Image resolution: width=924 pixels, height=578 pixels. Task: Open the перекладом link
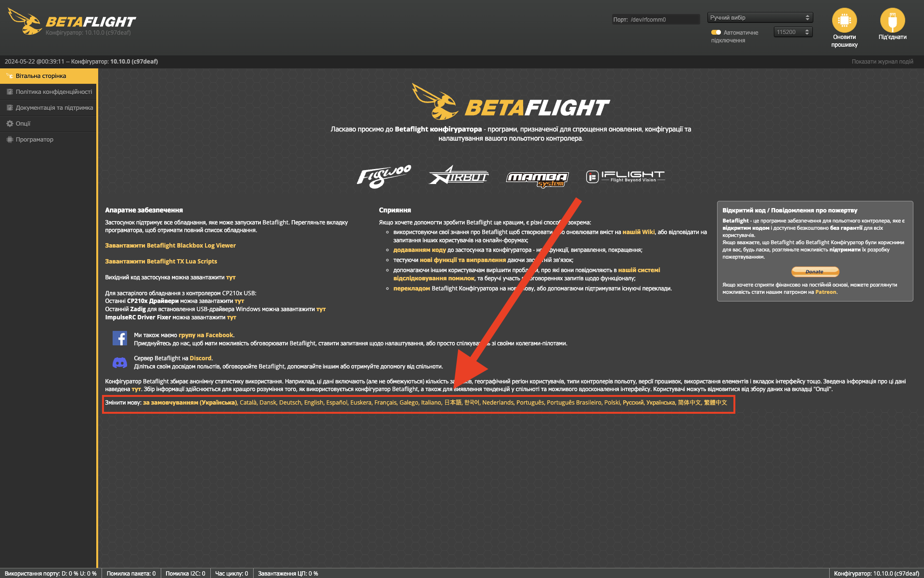411,289
